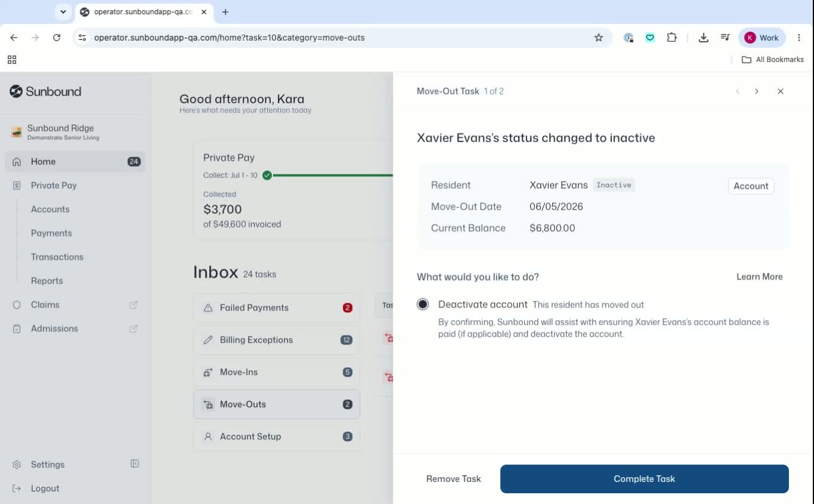Click the Private Pay collection progress bar

click(332, 175)
